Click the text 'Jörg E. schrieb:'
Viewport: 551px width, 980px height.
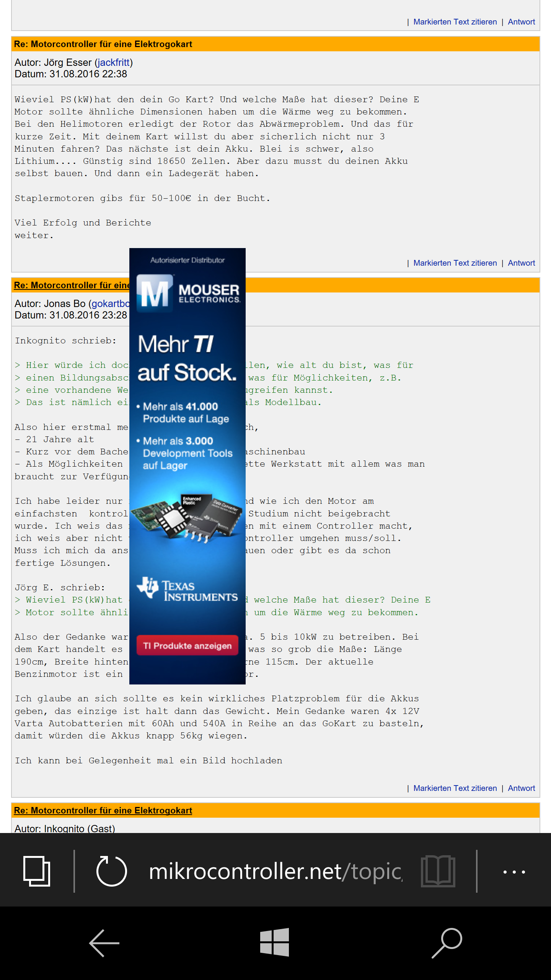[60, 587]
